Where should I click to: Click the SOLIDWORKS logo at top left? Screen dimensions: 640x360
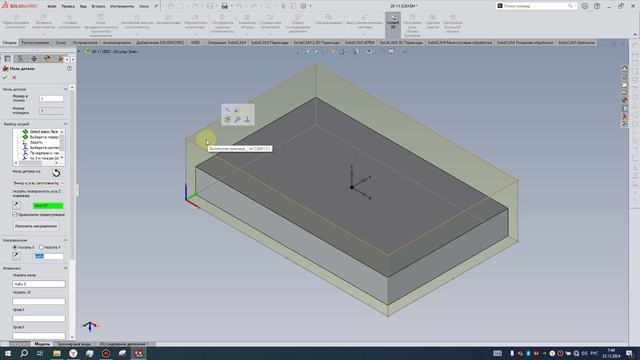pos(20,6)
